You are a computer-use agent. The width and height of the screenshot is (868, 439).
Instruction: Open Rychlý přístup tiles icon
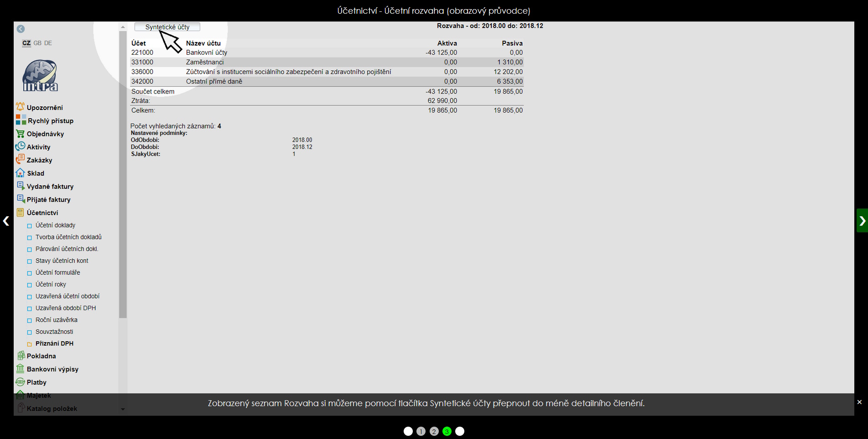pyautogui.click(x=21, y=120)
